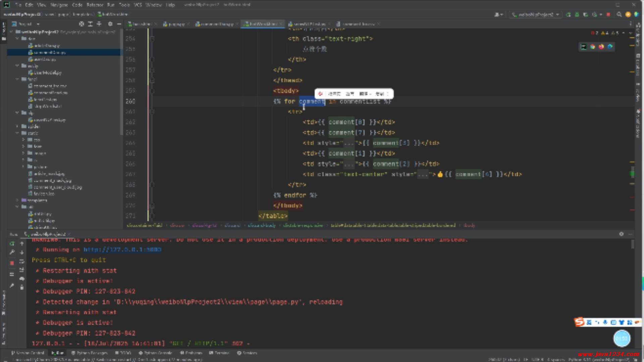644x362 pixels.
Task: Open the http://127.0.0.1:5000 link in console
Action: tap(122, 250)
